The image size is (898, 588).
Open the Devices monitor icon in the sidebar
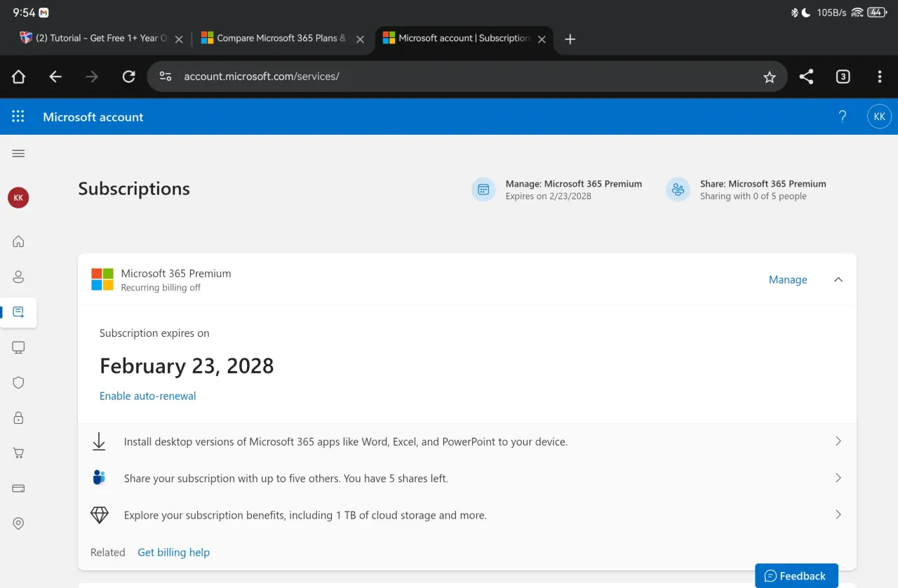[x=18, y=347]
